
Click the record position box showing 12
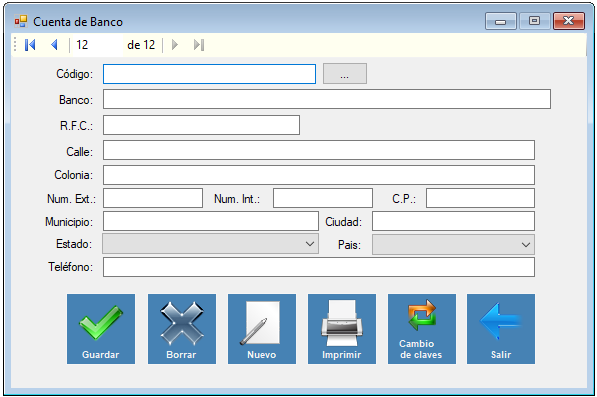click(98, 45)
